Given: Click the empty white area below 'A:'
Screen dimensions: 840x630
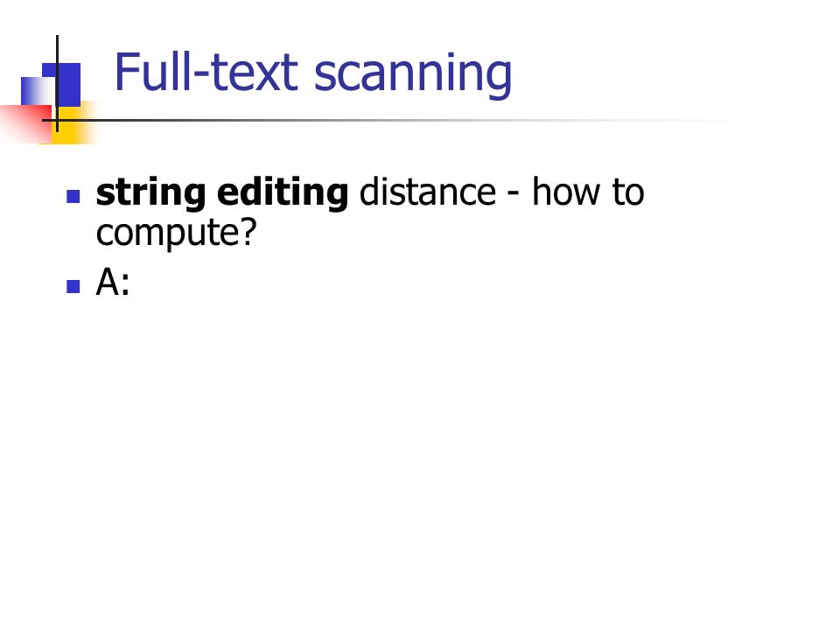Looking at the screenshot, I should click(x=420, y=455).
